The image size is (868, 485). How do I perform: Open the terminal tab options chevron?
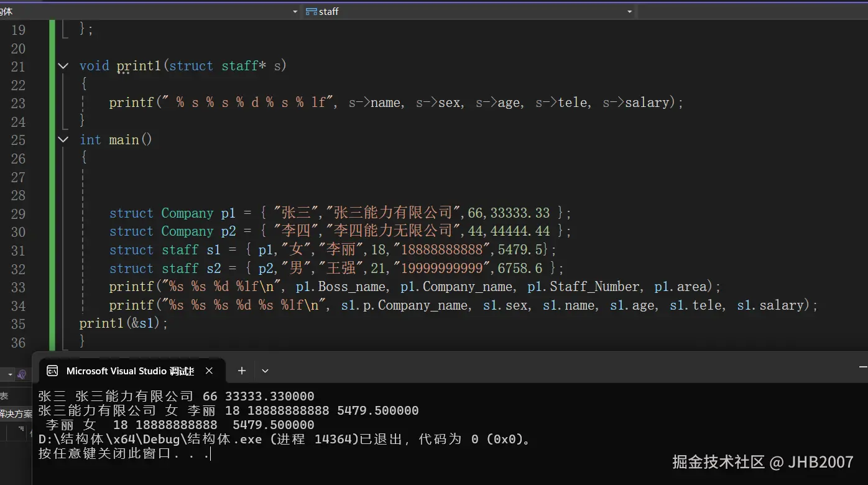tap(264, 371)
